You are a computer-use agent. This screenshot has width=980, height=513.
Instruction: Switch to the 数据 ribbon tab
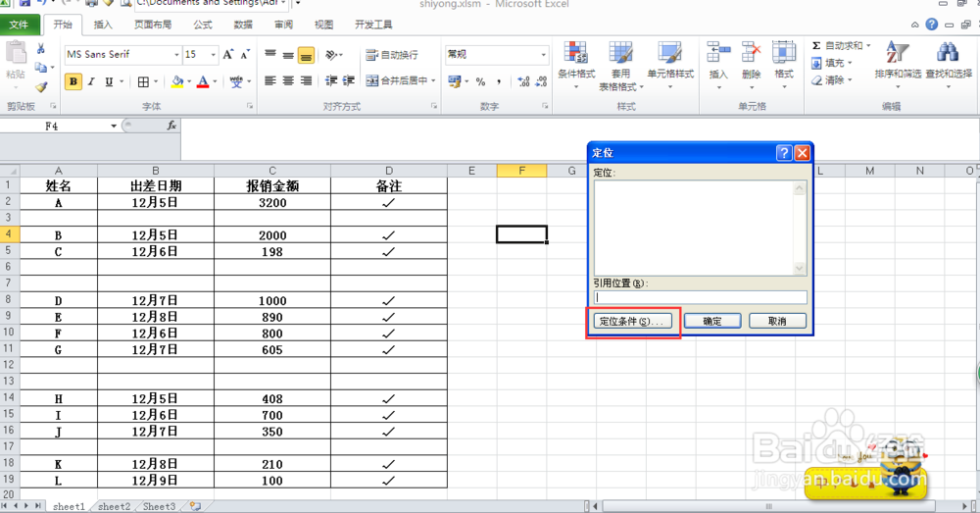pos(243,25)
